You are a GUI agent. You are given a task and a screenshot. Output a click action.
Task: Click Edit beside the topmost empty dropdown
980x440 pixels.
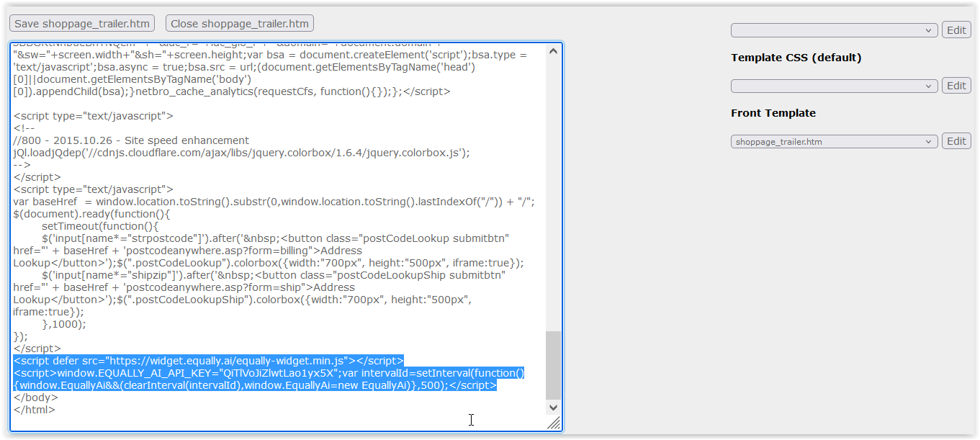956,30
